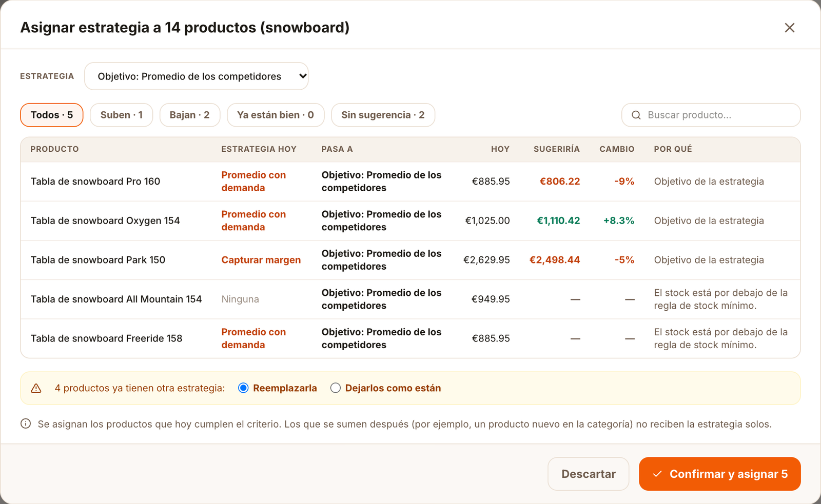Image resolution: width=821 pixels, height=504 pixels.
Task: Click today's price €2,629.95
Action: click(x=486, y=260)
